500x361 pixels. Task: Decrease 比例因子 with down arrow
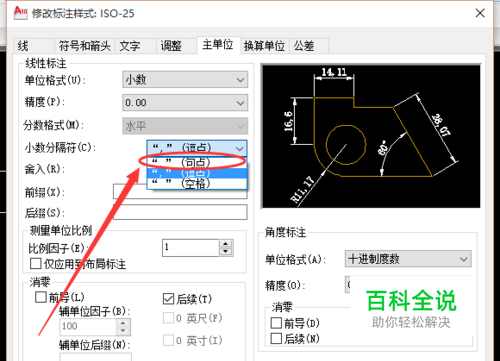(226, 252)
